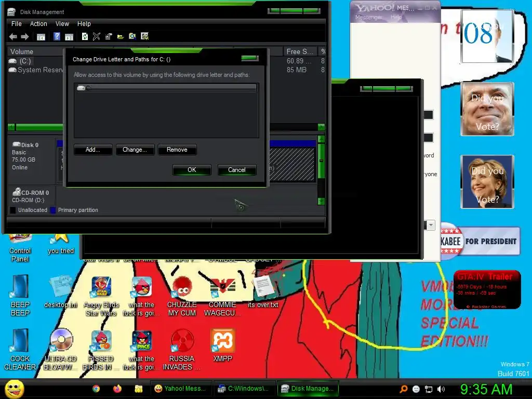Click the magnifier explore toolbar icon
Image resolution: width=532 pixels, height=399 pixels.
pyautogui.click(x=132, y=36)
